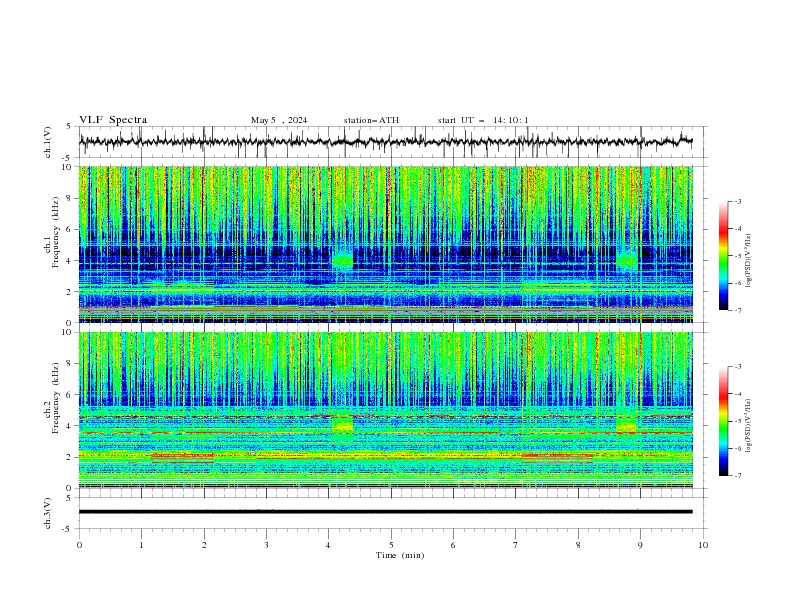The width and height of the screenshot is (792, 612).
Task: Click the ch.2 red 2 kHz band near 7.5 minutes
Action: pos(557,456)
